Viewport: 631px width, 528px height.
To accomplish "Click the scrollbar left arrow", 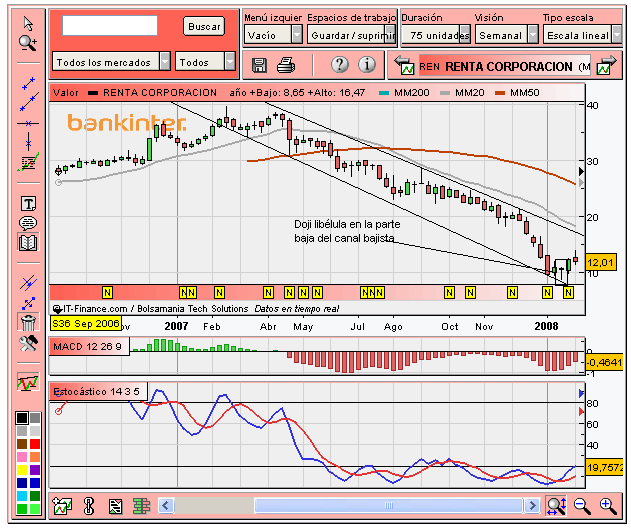I will 166,505.
